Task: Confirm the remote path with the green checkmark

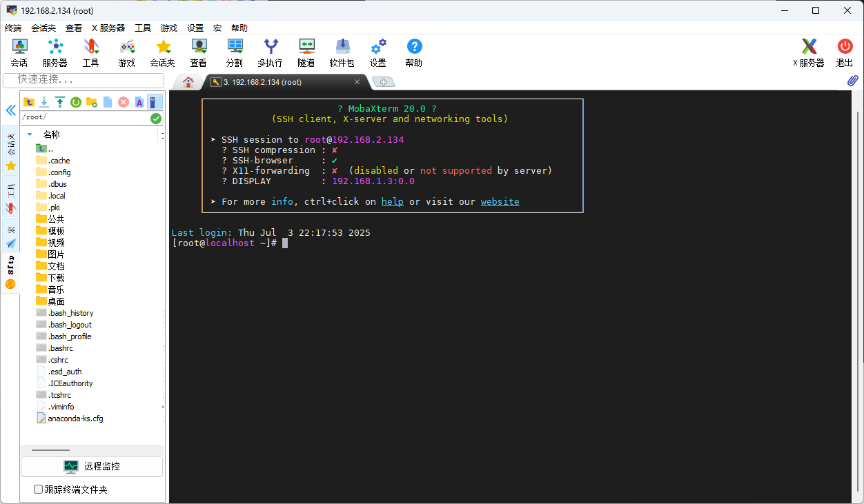Action: coord(156,118)
